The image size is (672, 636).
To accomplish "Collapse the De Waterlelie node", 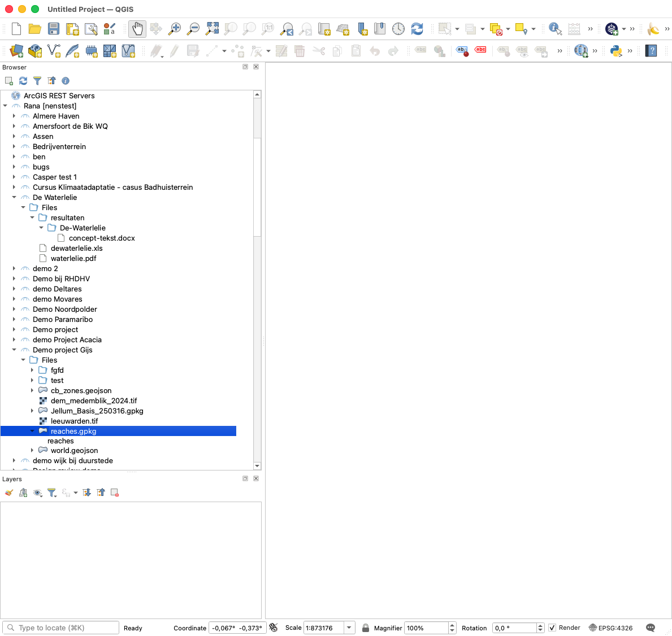I will click(14, 198).
